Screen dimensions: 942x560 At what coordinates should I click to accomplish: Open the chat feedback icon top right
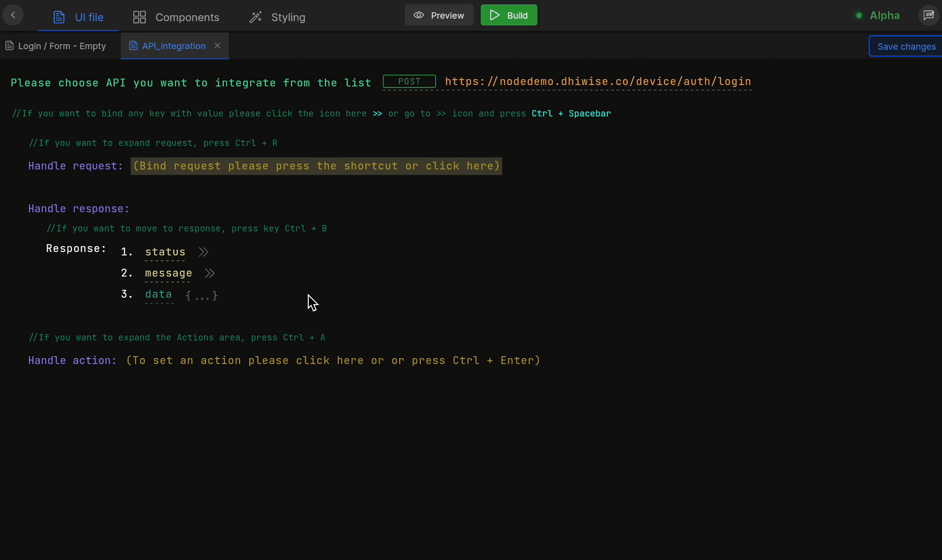929,15
